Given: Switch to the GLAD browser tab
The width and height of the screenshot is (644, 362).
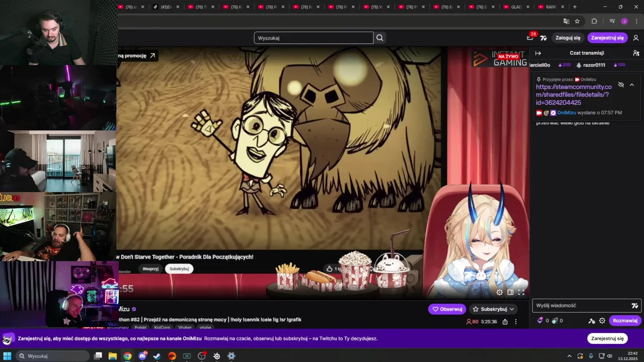Looking at the screenshot, I should tap(515, 7).
